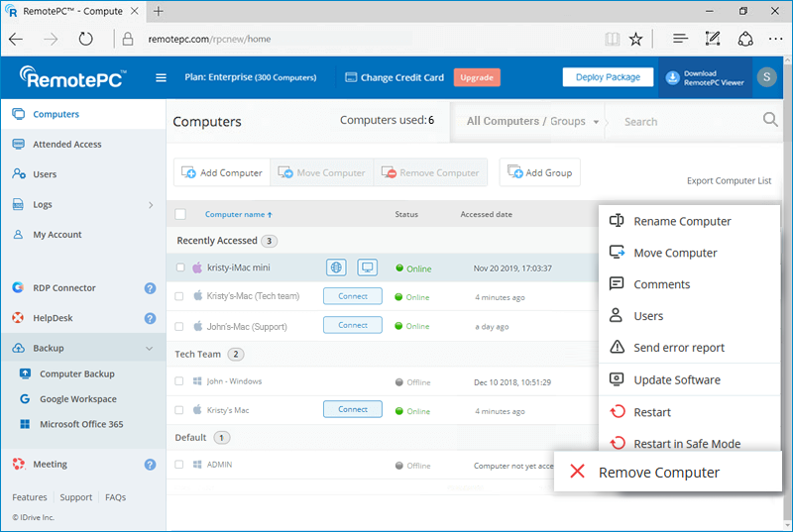Toggle the select-all computers checkbox
Viewport: 793px width, 532px height.
point(180,214)
